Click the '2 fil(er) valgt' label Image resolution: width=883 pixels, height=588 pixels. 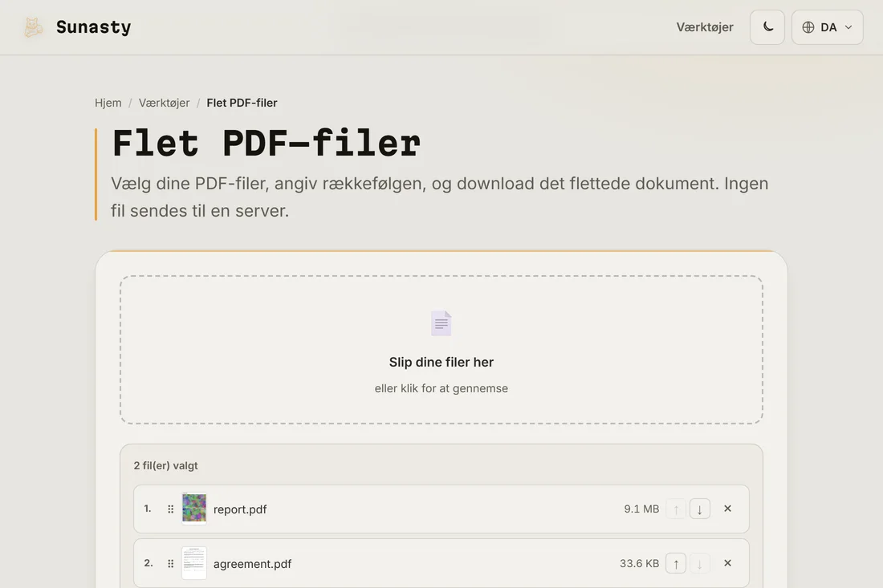coord(165,465)
